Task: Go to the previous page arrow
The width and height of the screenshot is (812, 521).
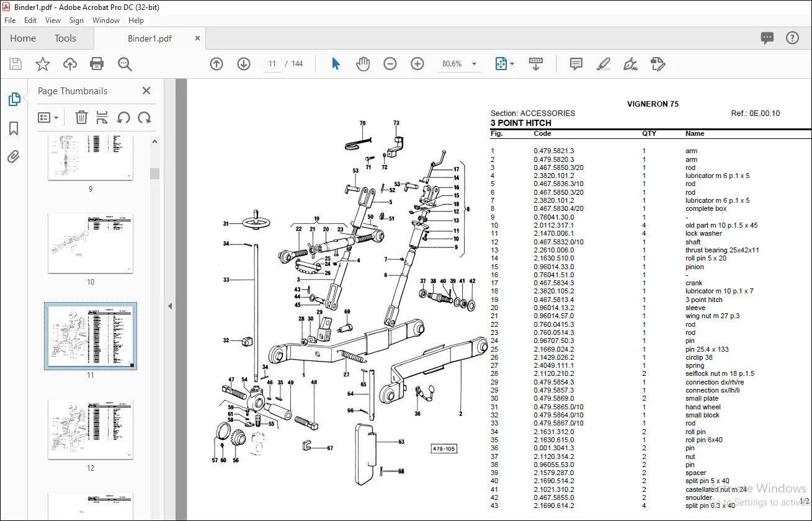Action: 216,64
